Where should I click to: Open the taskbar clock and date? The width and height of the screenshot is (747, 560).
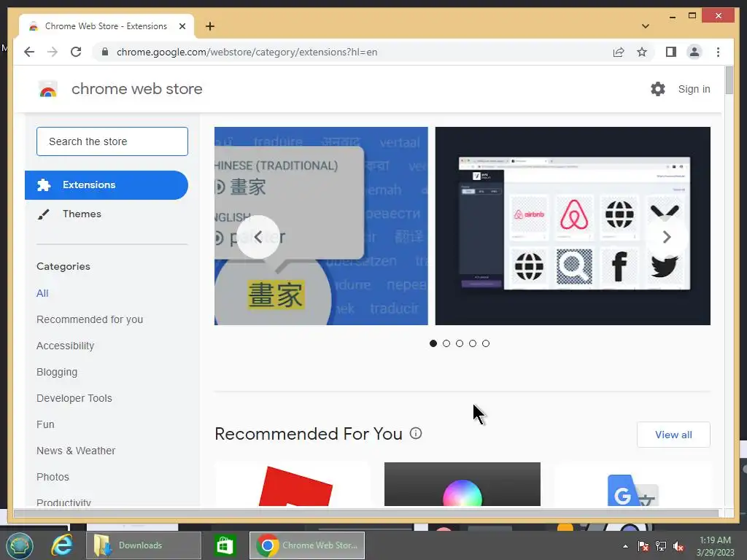[715, 546]
